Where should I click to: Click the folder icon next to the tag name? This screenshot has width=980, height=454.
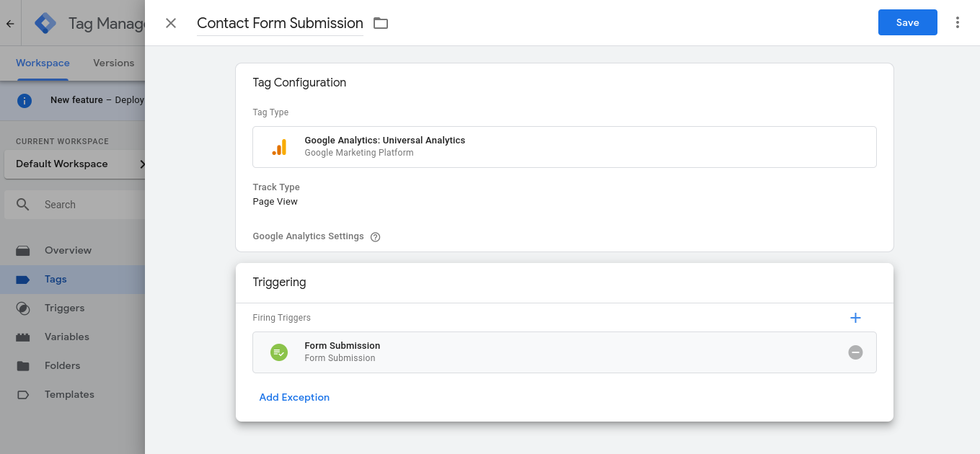coord(381,22)
